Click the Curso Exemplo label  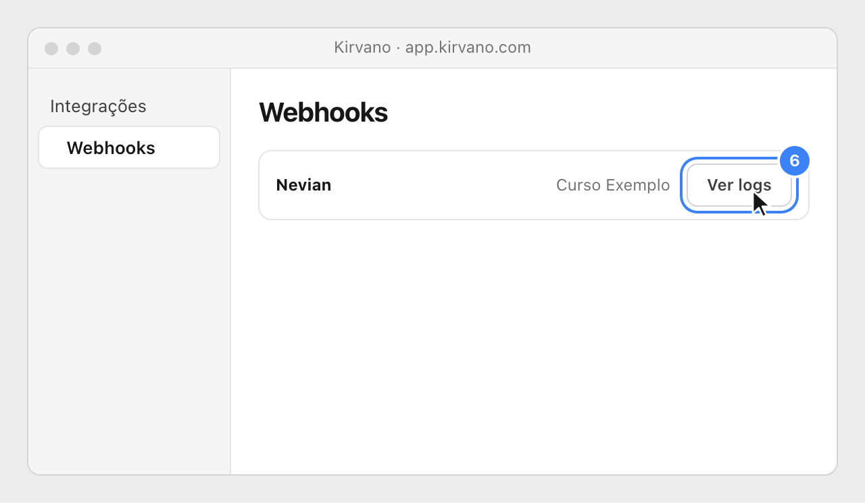[613, 185]
